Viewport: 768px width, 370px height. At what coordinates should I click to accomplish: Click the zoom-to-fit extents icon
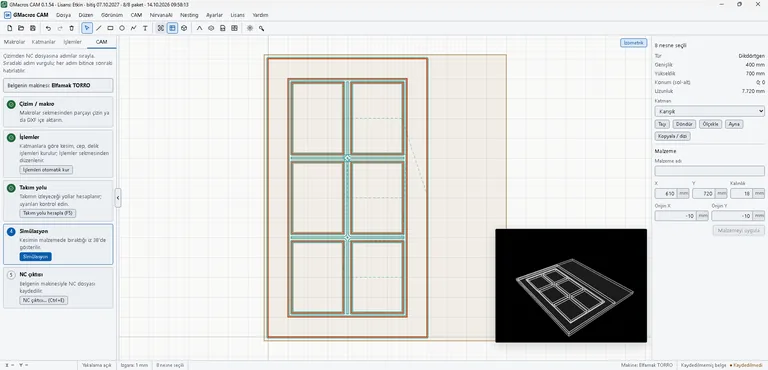pos(161,28)
